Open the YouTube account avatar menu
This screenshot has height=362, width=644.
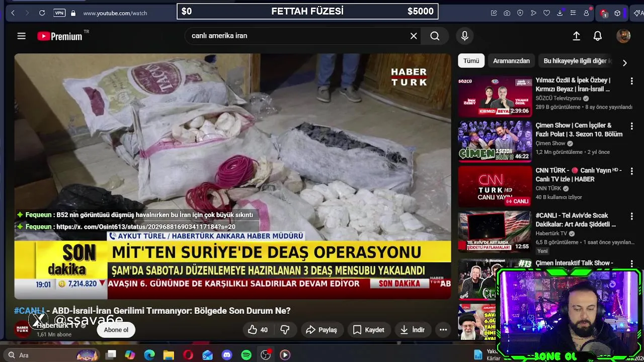(x=623, y=36)
